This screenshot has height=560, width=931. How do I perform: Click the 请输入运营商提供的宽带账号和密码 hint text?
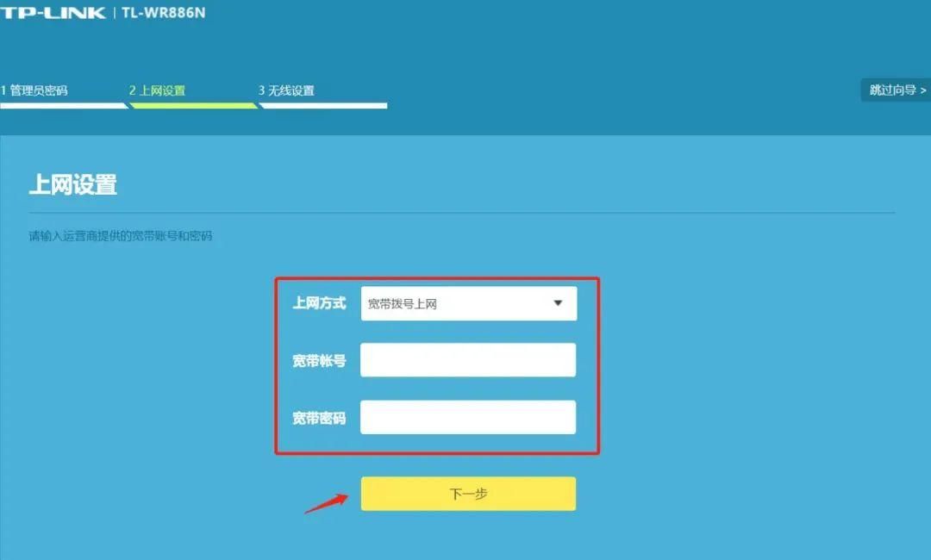121,236
